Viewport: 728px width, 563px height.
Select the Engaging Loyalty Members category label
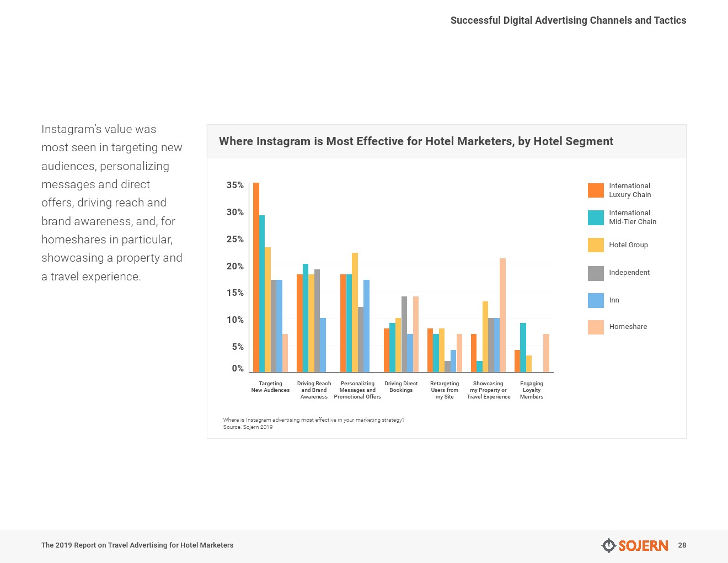(532, 390)
